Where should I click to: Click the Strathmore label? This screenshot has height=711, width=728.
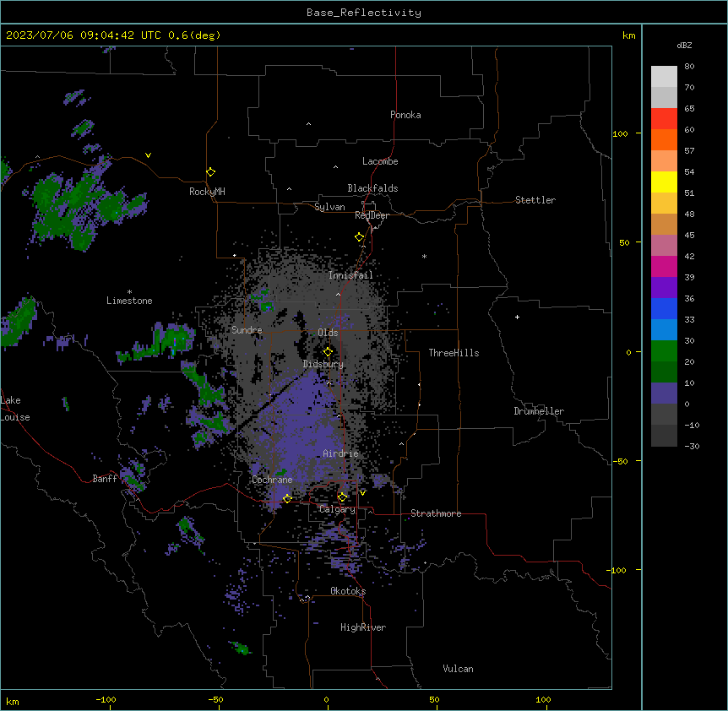pos(436,513)
